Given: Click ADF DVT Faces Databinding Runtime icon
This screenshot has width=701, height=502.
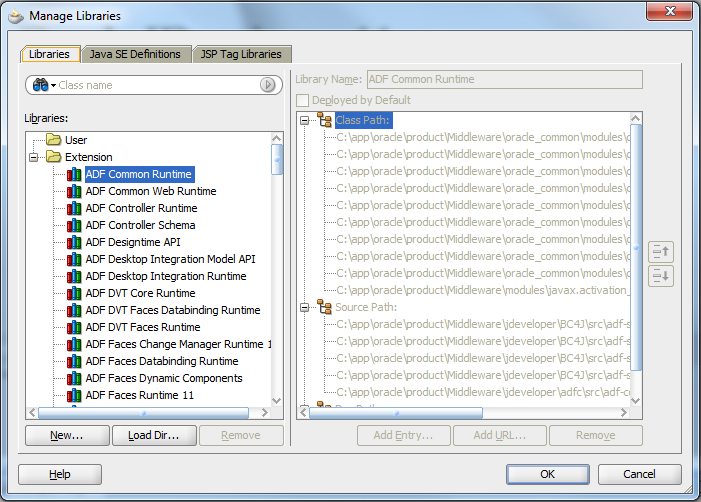Looking at the screenshot, I should (x=74, y=310).
